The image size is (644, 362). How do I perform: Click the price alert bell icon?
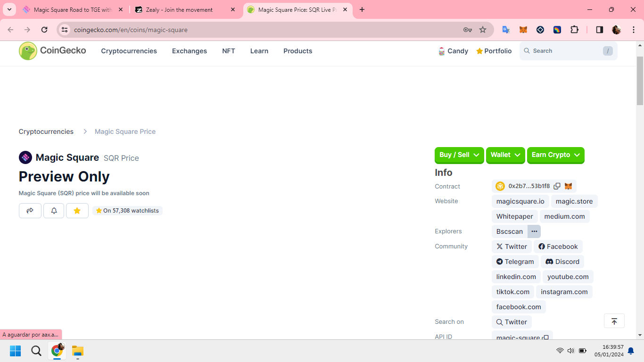54,211
